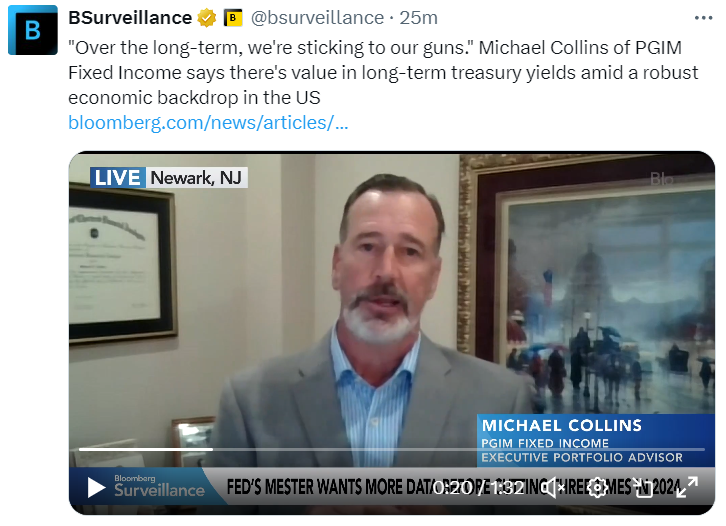Click the LIVE Newark, NJ label in the video
726x526 pixels.
[x=169, y=178]
